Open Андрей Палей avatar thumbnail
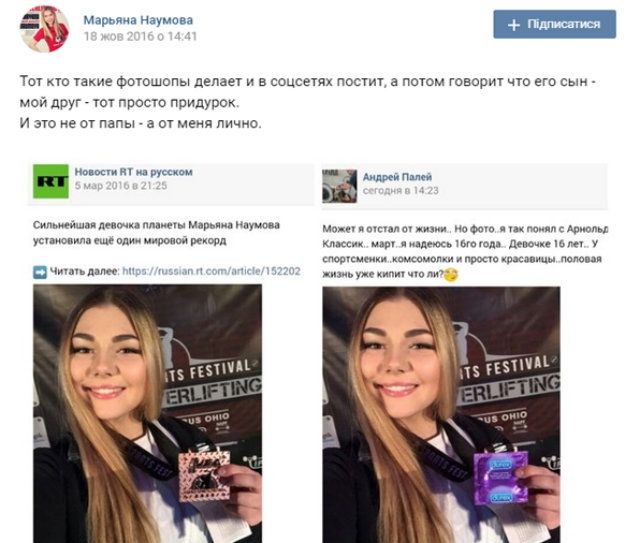This screenshot has width=640, height=543. tap(340, 186)
